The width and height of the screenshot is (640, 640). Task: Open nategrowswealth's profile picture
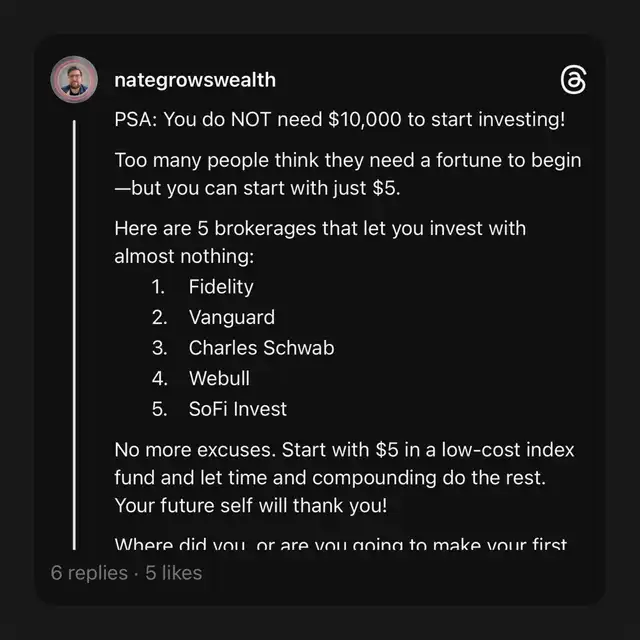click(74, 80)
